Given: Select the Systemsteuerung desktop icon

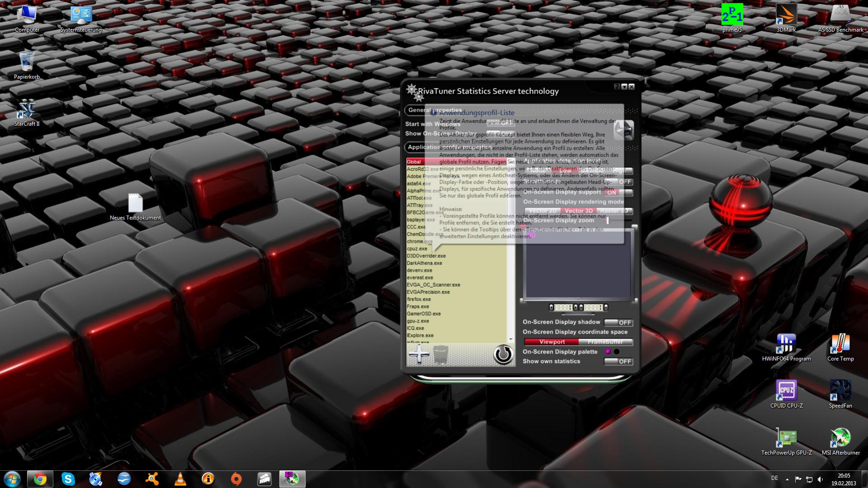Looking at the screenshot, I should [81, 19].
